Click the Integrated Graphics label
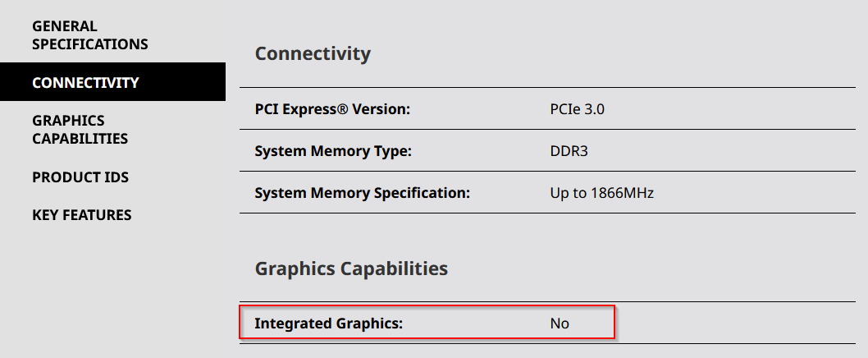The height and width of the screenshot is (358, 868). [x=329, y=324]
